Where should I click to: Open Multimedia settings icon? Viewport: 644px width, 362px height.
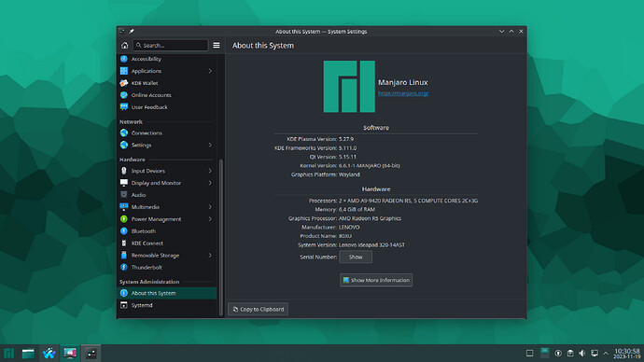tap(123, 207)
